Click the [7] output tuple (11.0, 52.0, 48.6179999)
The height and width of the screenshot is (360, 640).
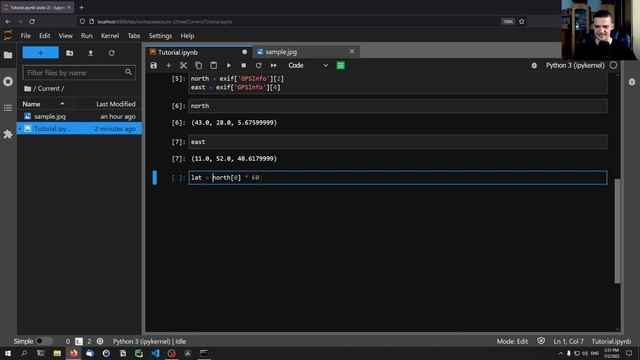(234, 158)
